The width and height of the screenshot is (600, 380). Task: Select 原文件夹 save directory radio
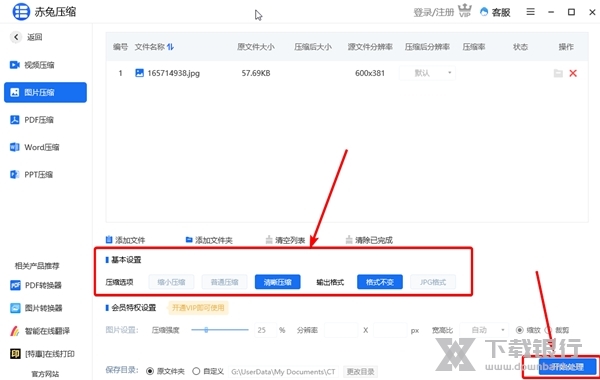[x=150, y=371]
